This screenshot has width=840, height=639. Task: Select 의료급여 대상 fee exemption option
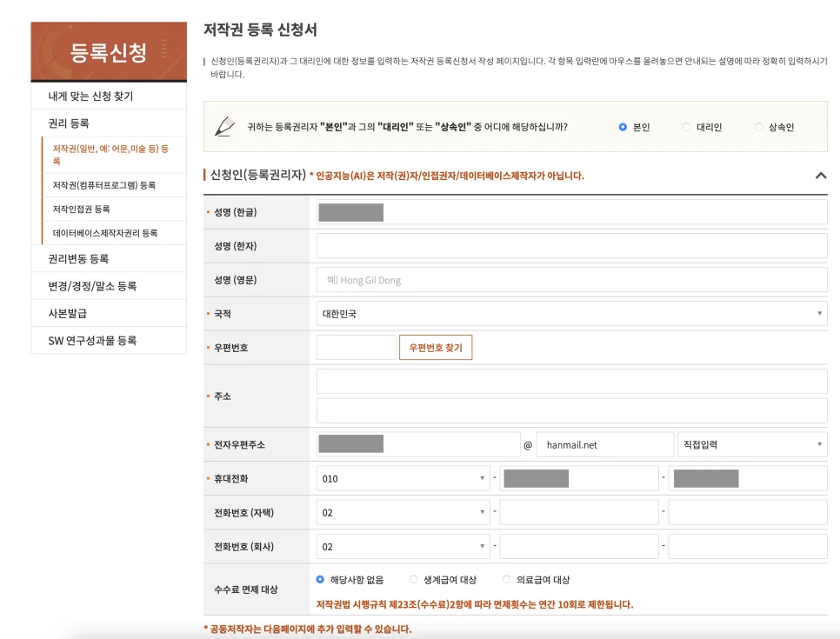point(507,580)
